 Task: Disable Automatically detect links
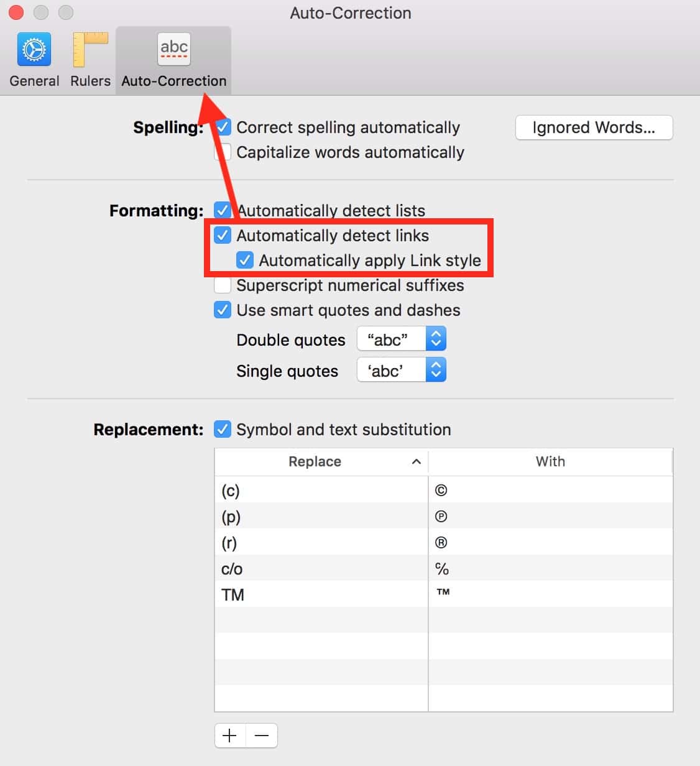point(223,236)
